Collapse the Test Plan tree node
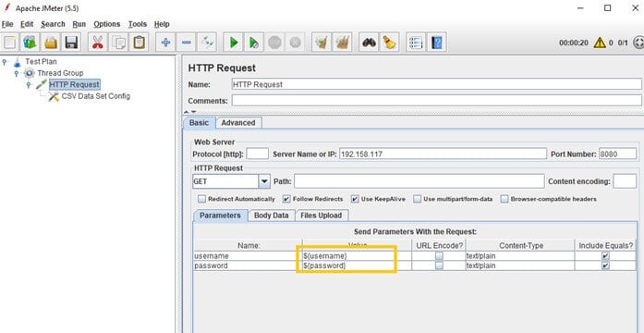This screenshot has width=644, height=333. tap(5, 62)
